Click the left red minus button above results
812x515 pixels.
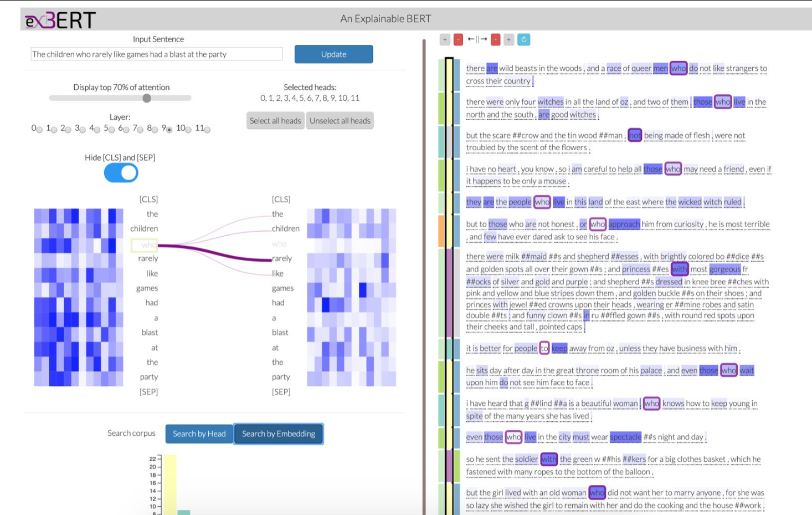[458, 39]
